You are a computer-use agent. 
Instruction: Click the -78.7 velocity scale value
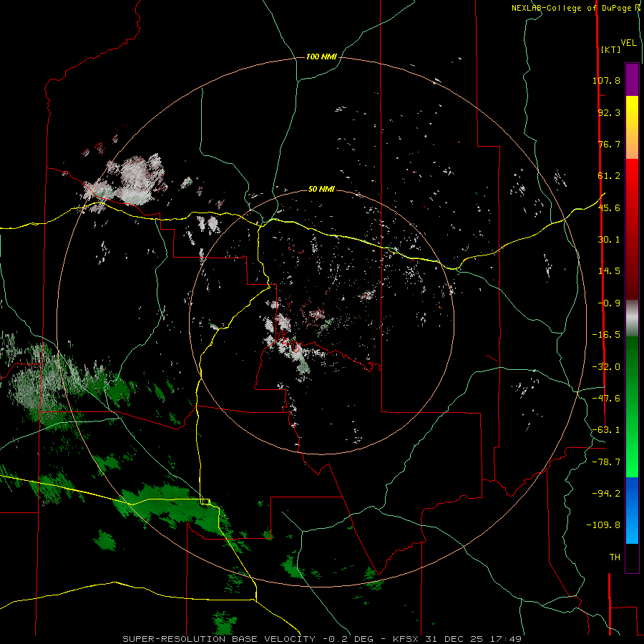(606, 462)
